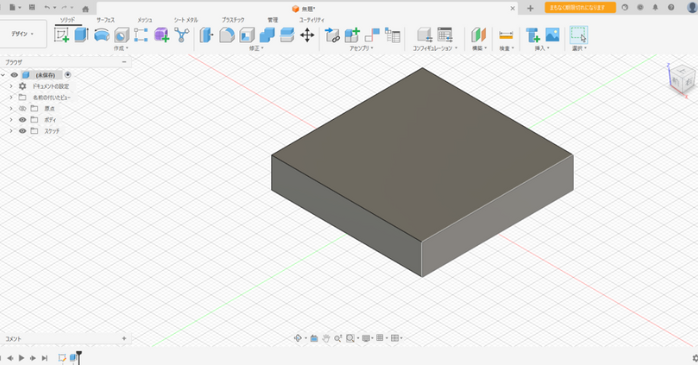The width and height of the screenshot is (698, 365).
Task: Select the Revolve tool
Action: point(101,35)
